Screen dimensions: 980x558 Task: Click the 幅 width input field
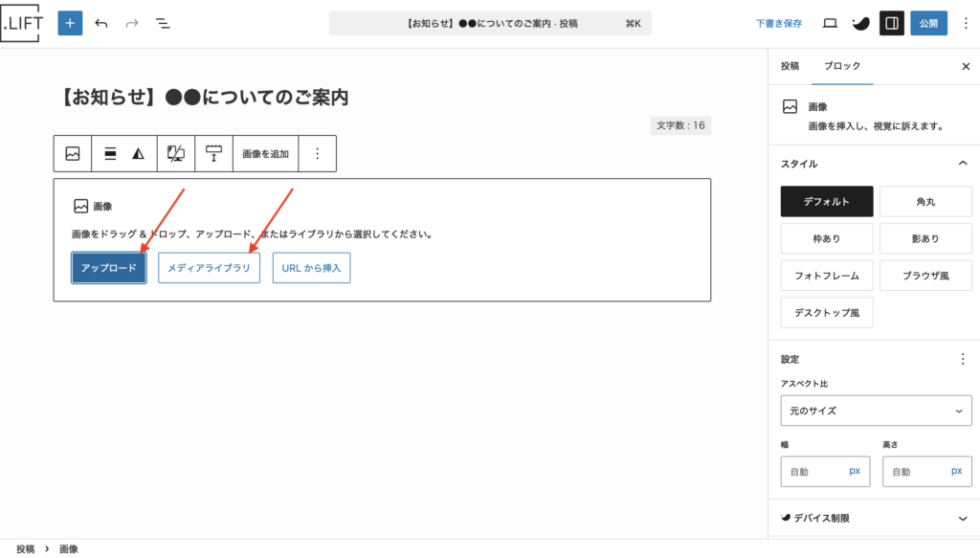coord(813,472)
